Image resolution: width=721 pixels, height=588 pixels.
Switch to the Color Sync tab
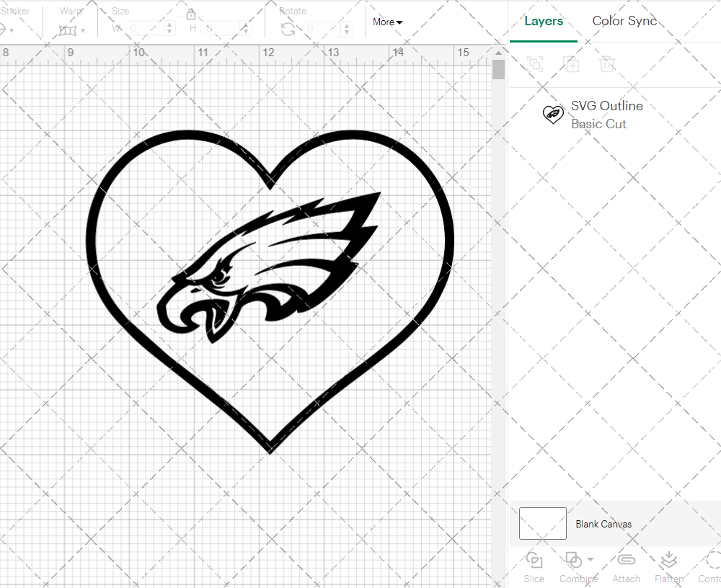coord(624,21)
